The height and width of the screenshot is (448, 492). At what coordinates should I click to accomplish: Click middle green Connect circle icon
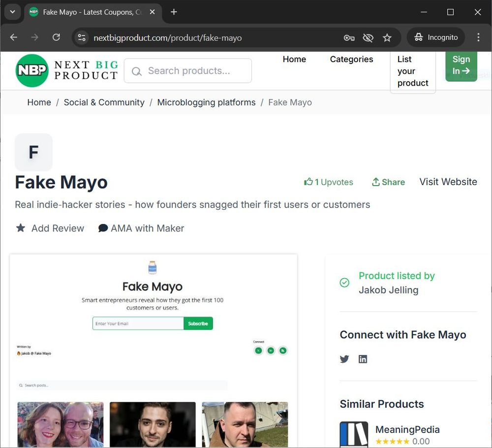coord(271,351)
